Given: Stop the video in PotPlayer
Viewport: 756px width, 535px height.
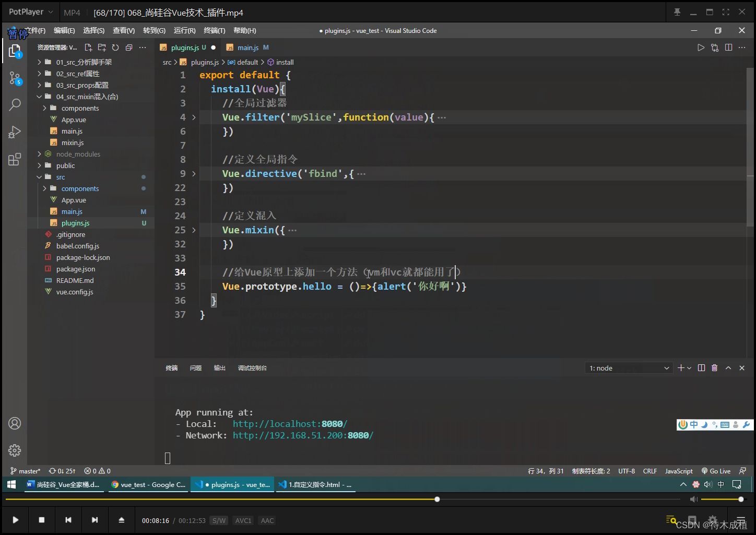Looking at the screenshot, I should (42, 520).
